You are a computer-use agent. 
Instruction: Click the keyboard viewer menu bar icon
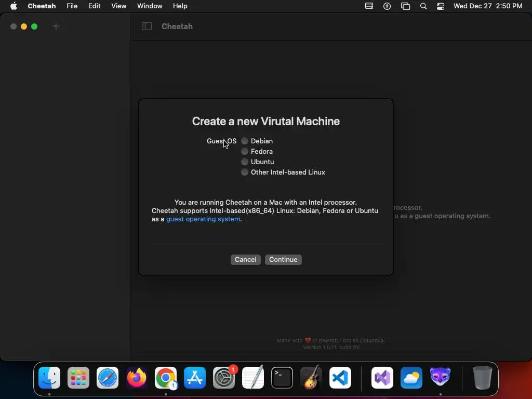point(369,6)
